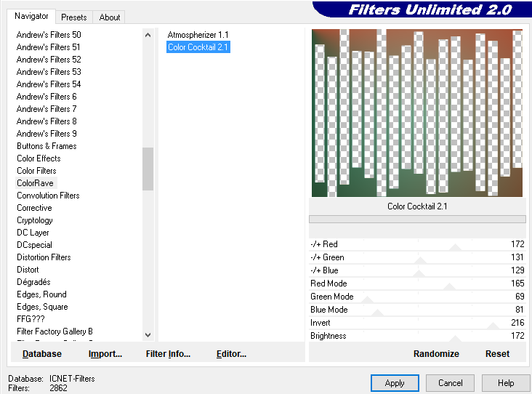
Task: Select Filter Factory Gallery B category
Action: (55, 331)
